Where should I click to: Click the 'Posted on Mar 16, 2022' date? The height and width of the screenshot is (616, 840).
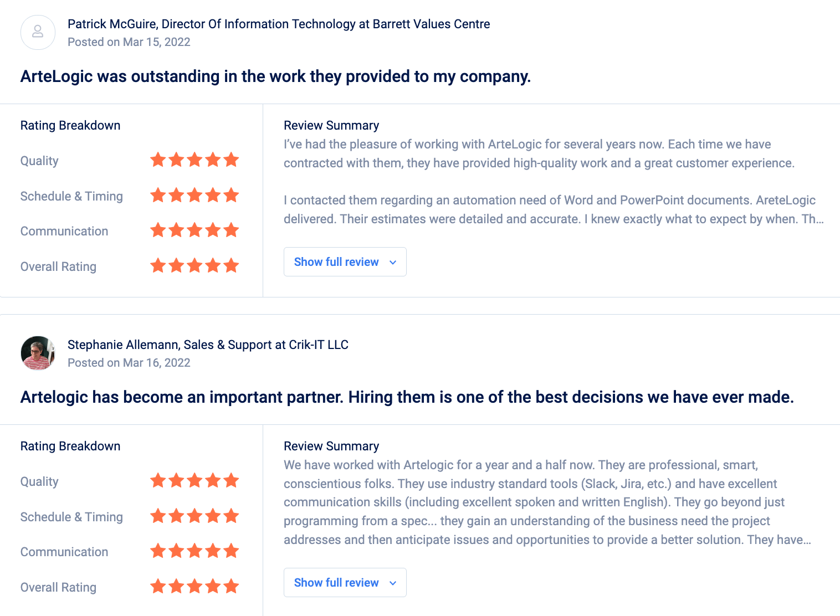129,363
